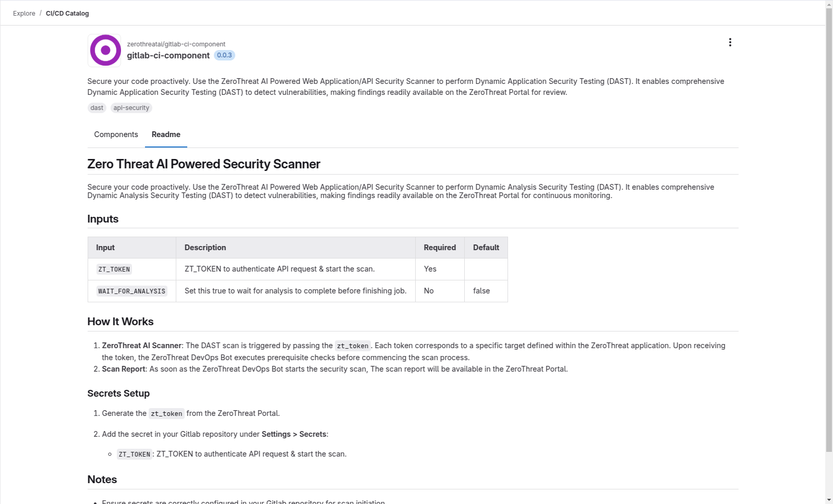Viewport: 833px width, 504px height.
Task: Click the scrollbar down arrow
Action: 829,500
